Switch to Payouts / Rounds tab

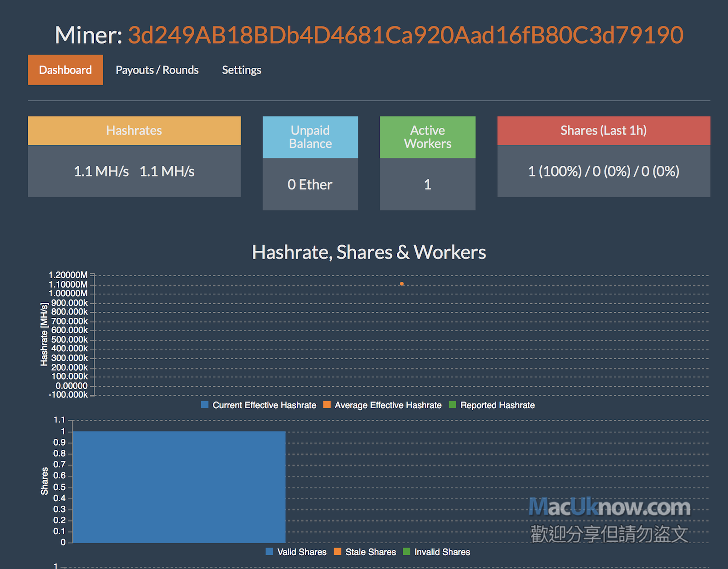(157, 70)
